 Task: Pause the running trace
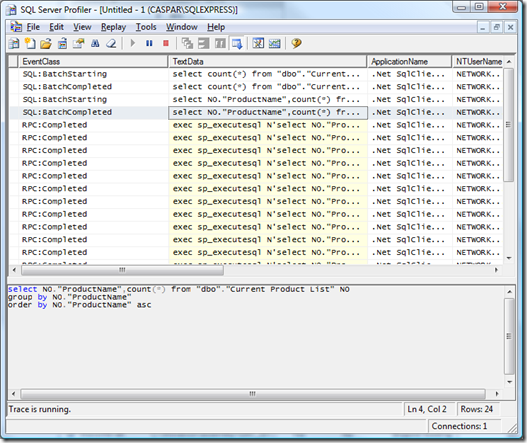click(x=149, y=43)
